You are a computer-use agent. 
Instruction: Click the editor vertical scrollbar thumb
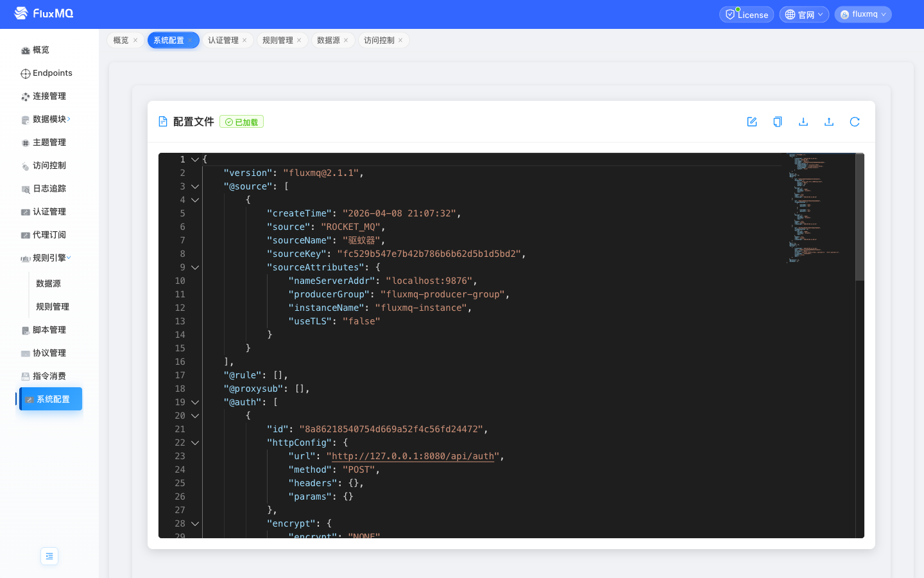[860, 216]
